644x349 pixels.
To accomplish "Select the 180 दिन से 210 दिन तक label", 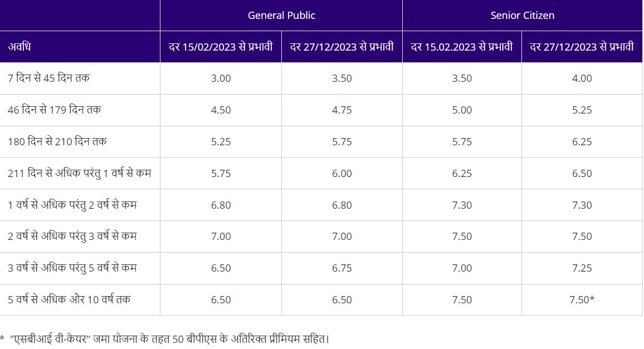I will [x=57, y=142].
